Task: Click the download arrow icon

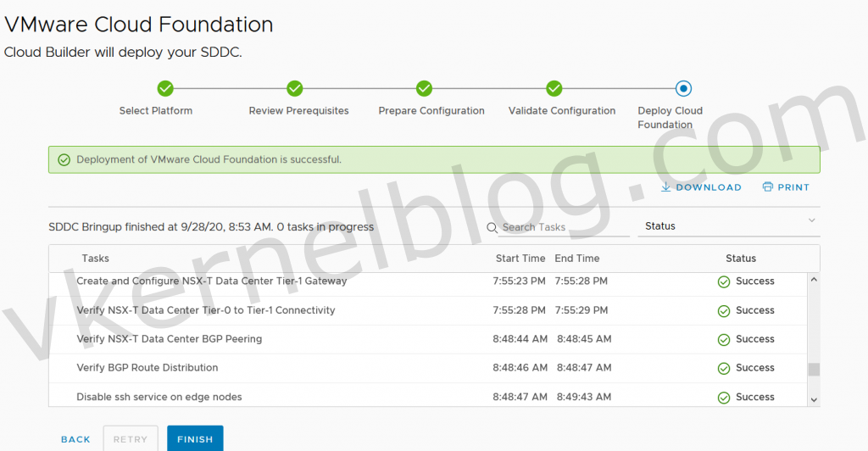Action: tap(666, 187)
